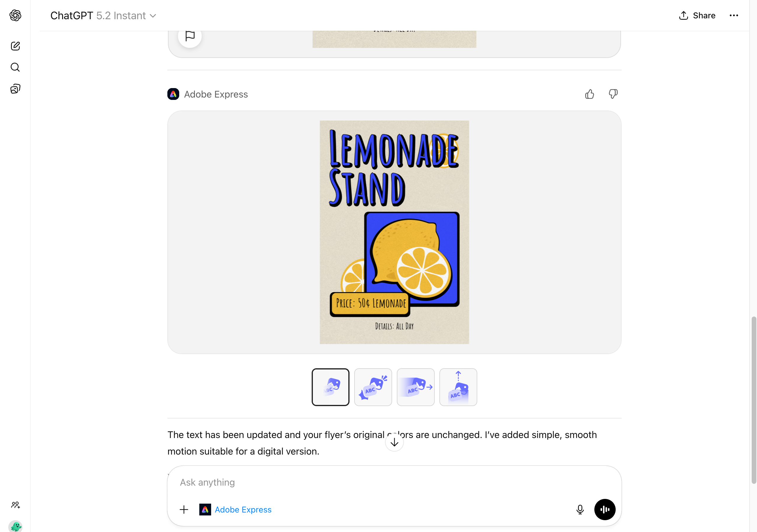757x532 pixels.
Task: Select the pop animation style option
Action: coord(373,387)
